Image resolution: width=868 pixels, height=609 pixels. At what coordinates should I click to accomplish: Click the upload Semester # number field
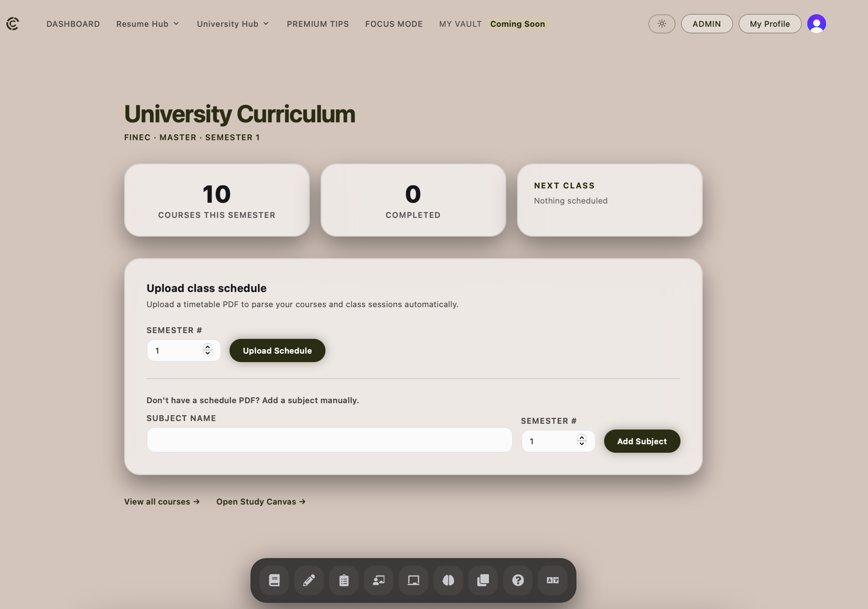point(184,350)
